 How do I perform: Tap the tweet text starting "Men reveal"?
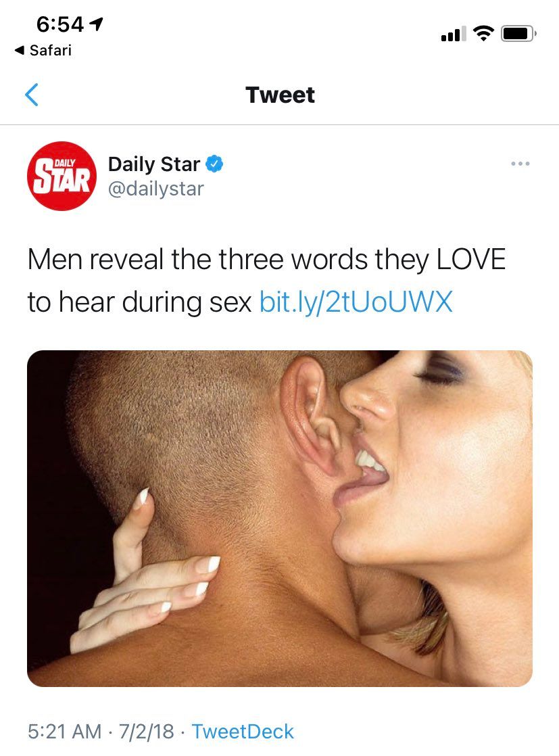point(266,281)
